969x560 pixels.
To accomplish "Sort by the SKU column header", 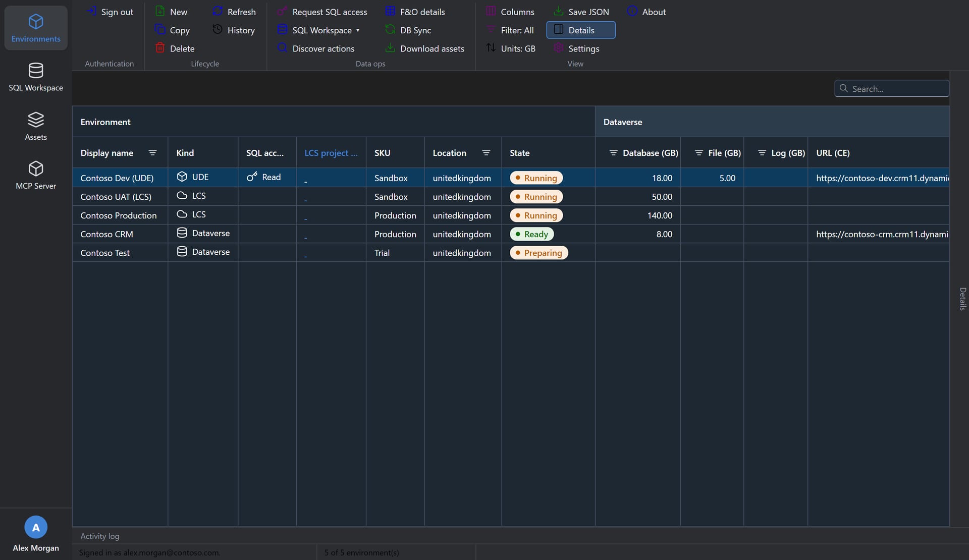I will pyautogui.click(x=395, y=153).
